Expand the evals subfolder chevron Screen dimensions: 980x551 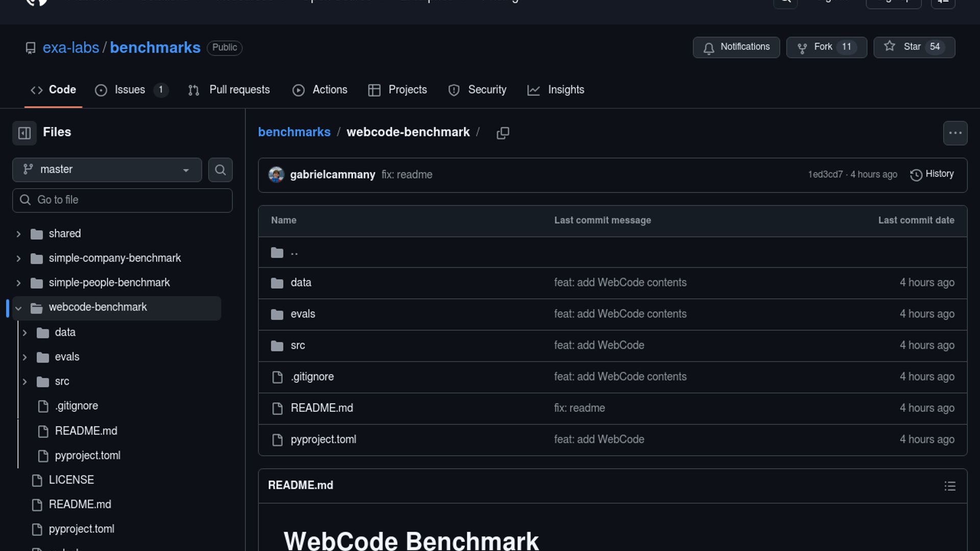click(24, 357)
